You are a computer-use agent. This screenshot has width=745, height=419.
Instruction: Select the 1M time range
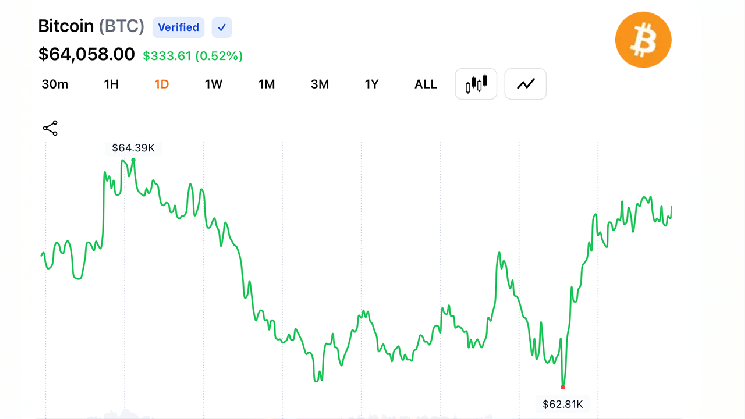[x=267, y=85]
